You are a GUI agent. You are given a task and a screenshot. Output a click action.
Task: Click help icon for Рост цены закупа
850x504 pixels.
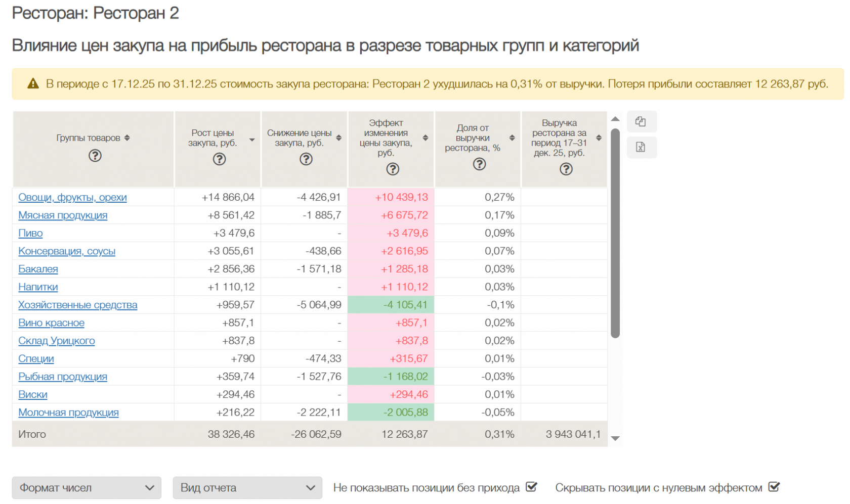(219, 159)
